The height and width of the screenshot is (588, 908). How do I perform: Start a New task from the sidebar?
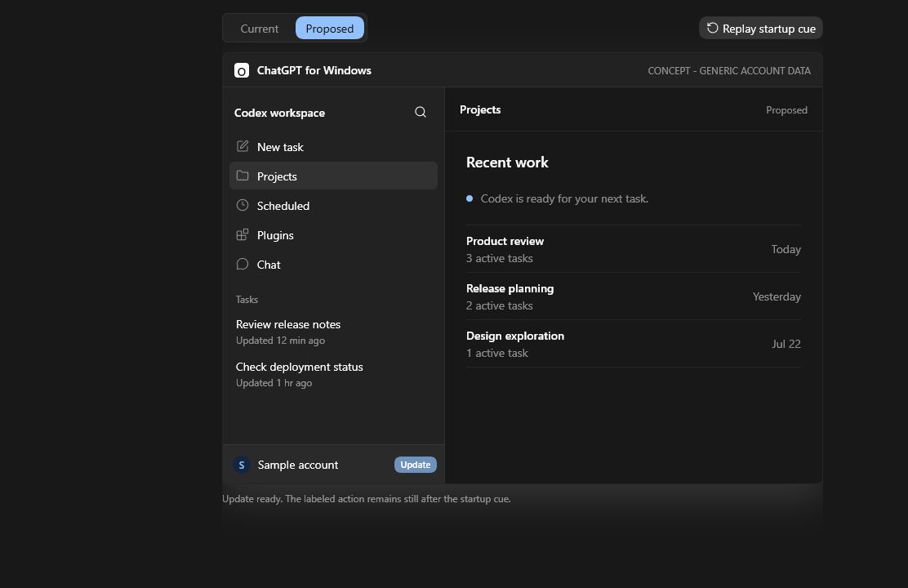coord(333,147)
